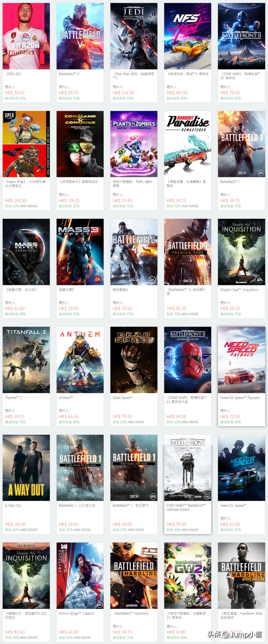Open Dragon Age Inquisition DLC Bundle cover
This screenshot has height=644, width=268.
(26, 576)
